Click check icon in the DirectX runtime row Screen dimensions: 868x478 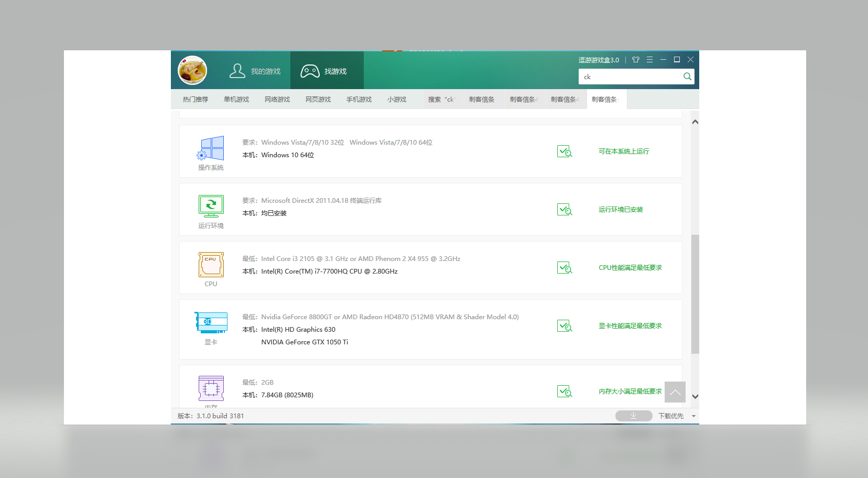565,210
